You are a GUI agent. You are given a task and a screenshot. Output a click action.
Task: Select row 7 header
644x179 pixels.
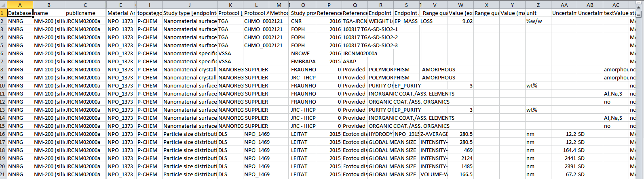(3, 61)
